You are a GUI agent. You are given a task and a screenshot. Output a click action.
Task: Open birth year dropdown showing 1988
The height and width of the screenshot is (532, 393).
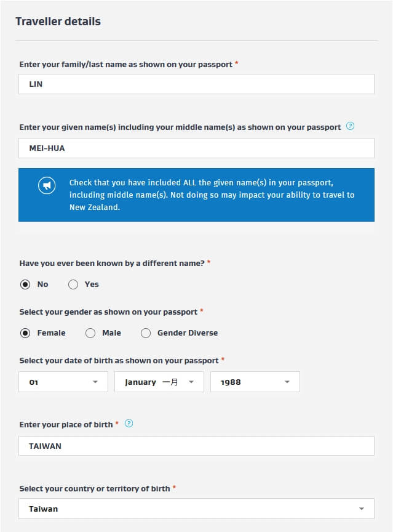tap(255, 382)
